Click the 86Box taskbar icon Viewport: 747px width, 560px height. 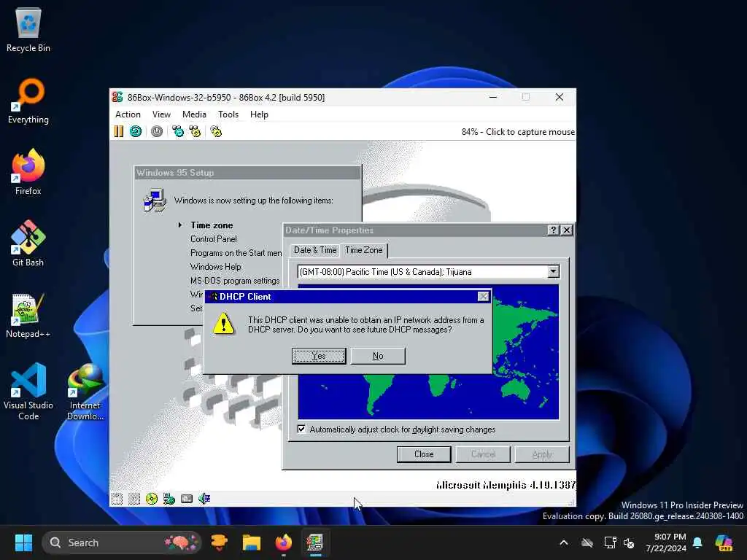(315, 542)
